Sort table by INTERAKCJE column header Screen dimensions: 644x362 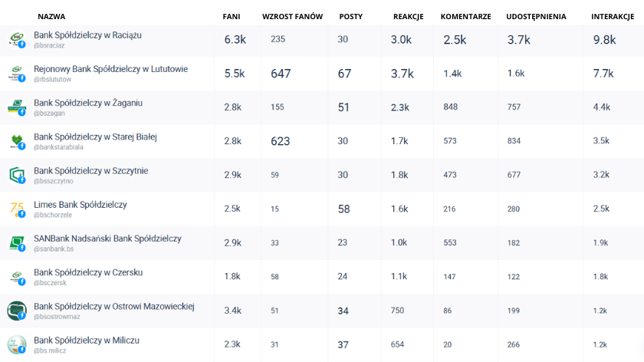612,16
